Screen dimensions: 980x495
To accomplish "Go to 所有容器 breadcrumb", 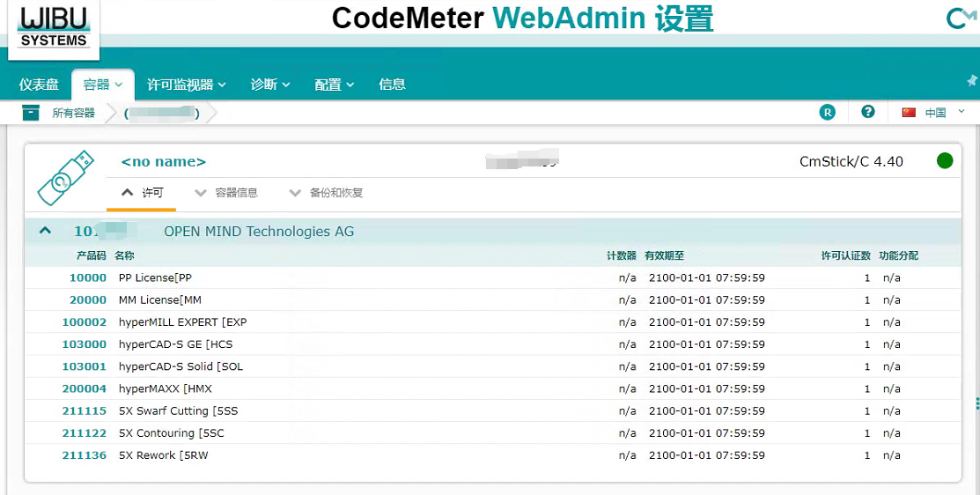I will point(74,113).
